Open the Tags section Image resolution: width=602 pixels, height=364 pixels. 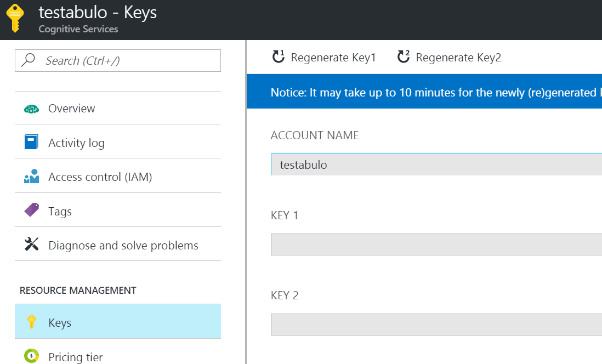[118, 211]
